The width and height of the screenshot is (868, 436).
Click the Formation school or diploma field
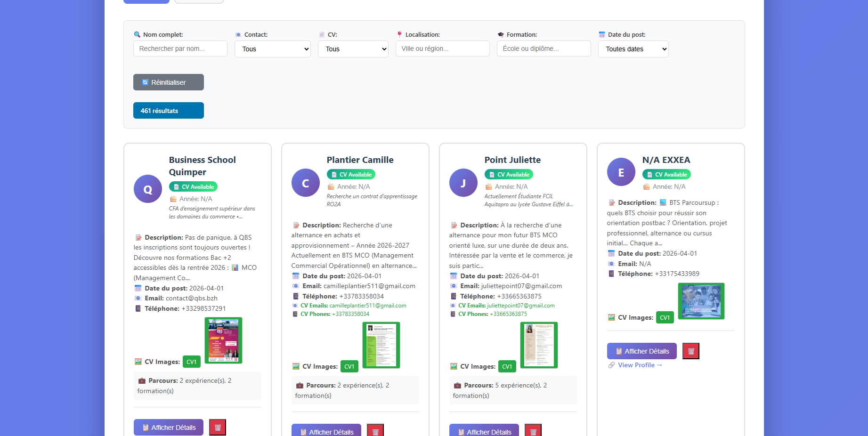[x=544, y=49]
